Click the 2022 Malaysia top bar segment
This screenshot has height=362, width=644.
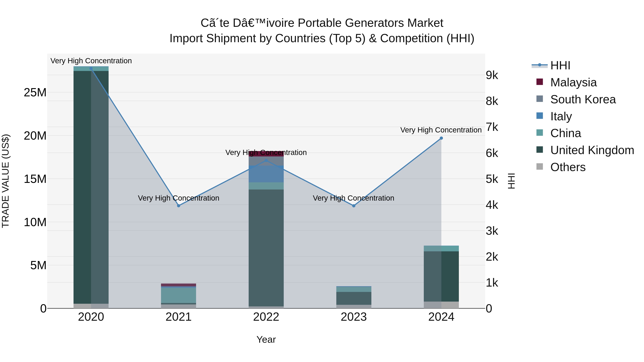click(266, 154)
